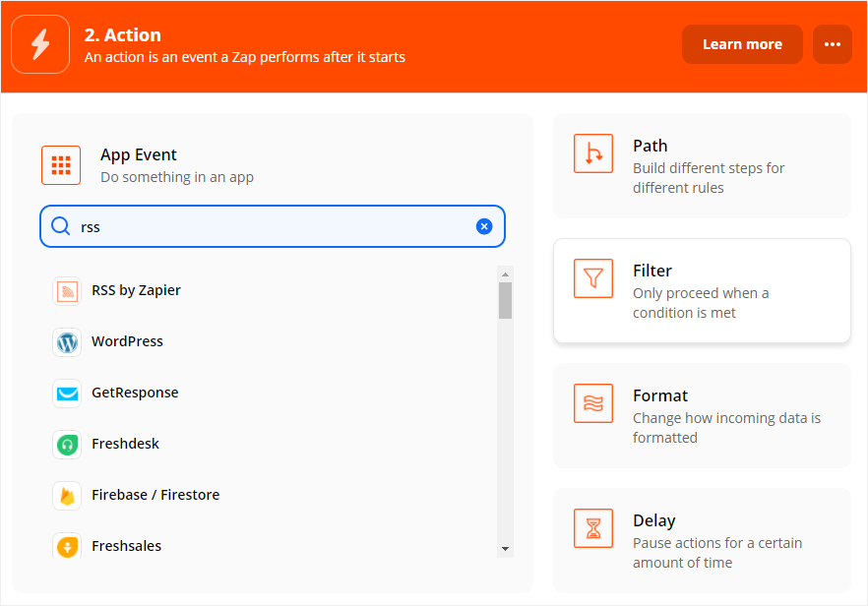The width and height of the screenshot is (868, 606).
Task: Click the RSS by Zapier icon
Action: 67,291
